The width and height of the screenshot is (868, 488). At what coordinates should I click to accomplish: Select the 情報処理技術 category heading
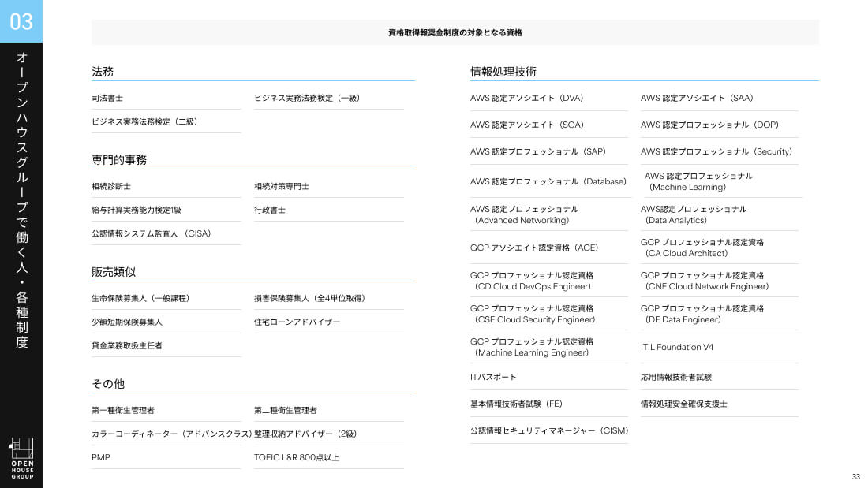click(x=503, y=72)
